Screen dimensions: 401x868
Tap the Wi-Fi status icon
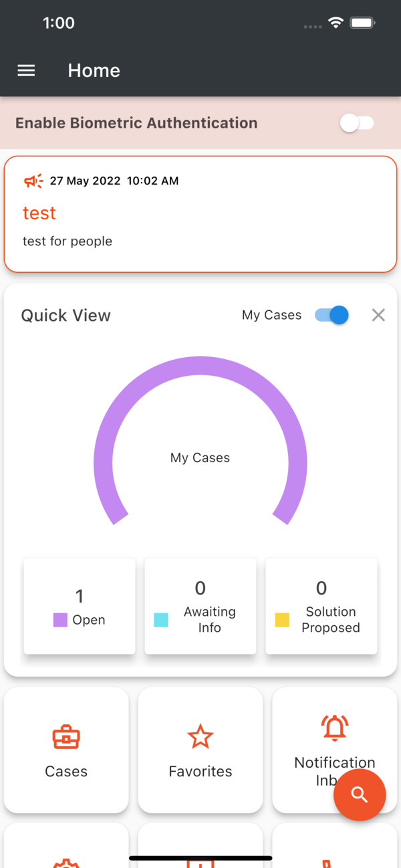click(336, 23)
